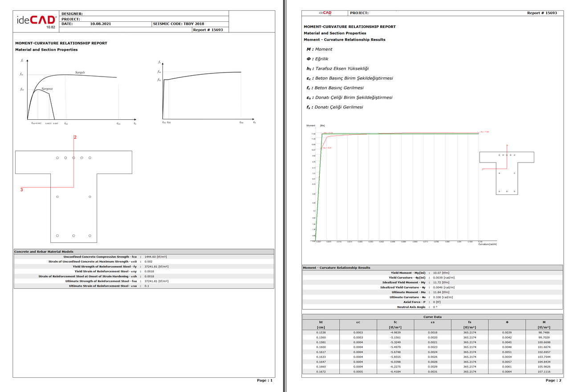Click the Moment - Curvature Relationship Results table header

point(336,268)
